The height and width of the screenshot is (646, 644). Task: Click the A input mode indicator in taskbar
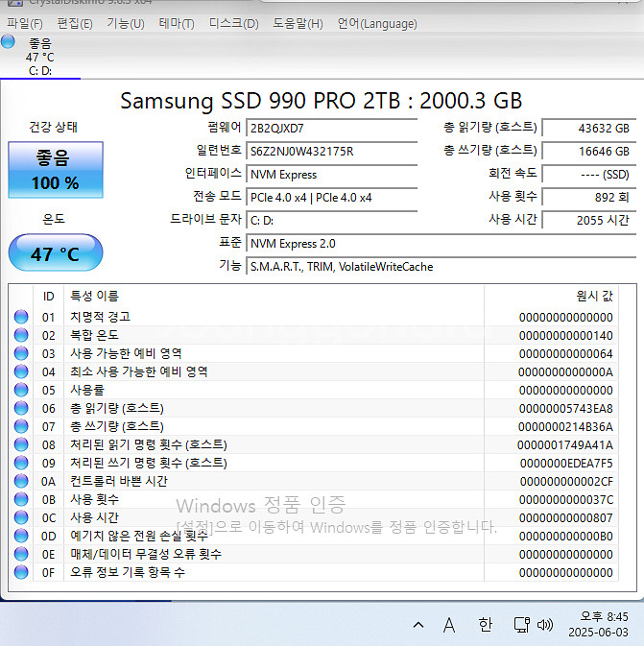pyautogui.click(x=449, y=625)
